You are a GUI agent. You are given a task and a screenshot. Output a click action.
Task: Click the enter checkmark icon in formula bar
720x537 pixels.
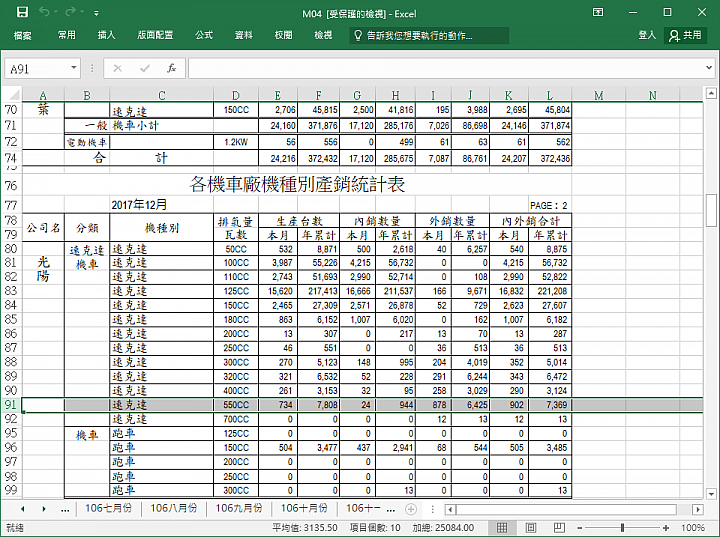[145, 68]
